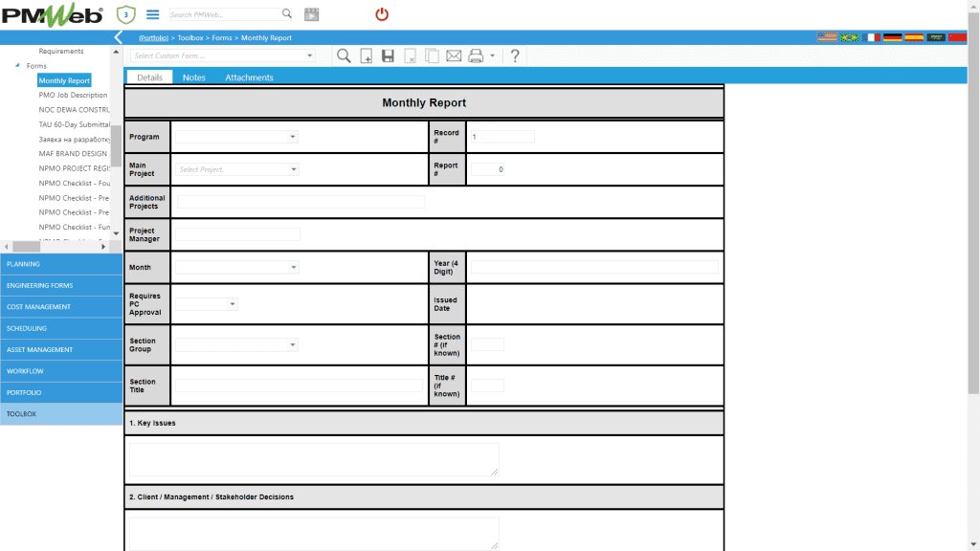Open the Asset Management module section
This screenshot has height=551, width=980.
click(61, 350)
